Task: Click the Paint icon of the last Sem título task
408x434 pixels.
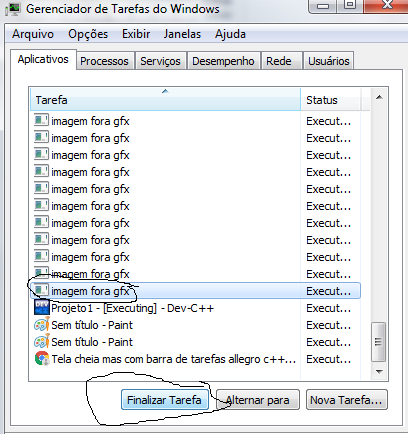Action: click(42, 342)
